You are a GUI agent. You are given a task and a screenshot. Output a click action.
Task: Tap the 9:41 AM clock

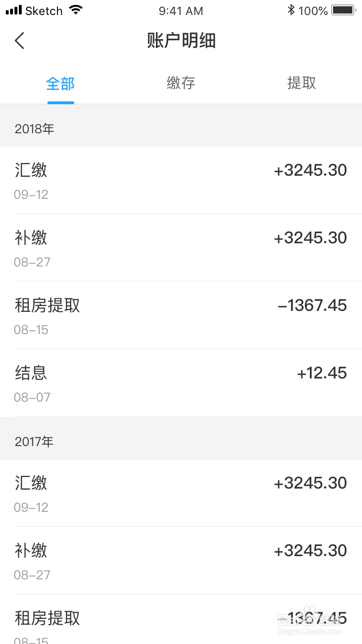point(181,11)
